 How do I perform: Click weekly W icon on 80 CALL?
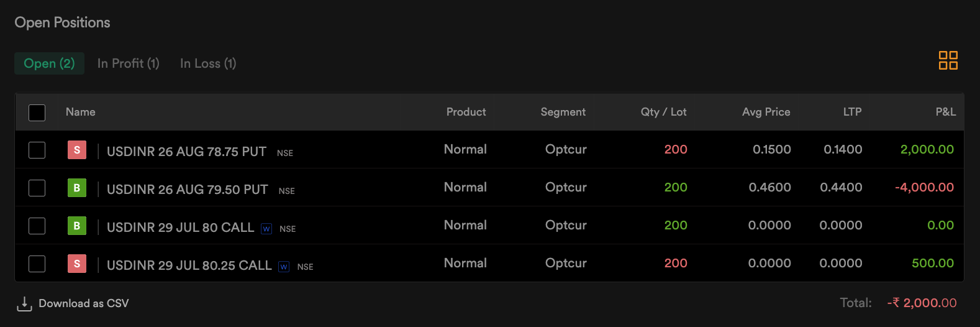click(x=266, y=229)
